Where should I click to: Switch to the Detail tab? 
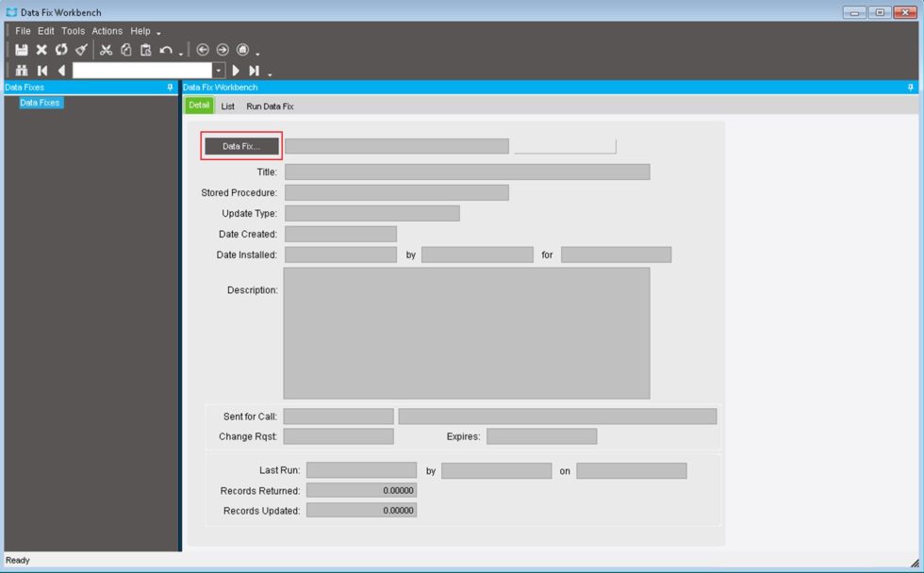point(199,106)
